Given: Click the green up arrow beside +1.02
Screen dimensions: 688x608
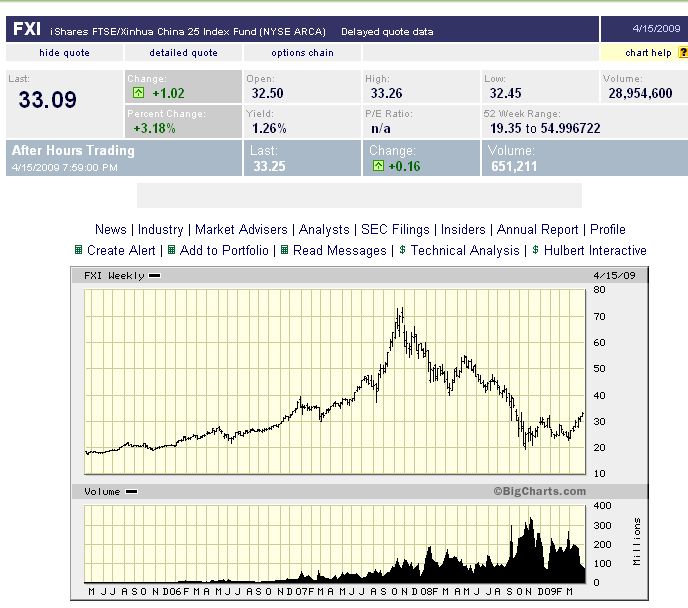Looking at the screenshot, I should pyautogui.click(x=138, y=93).
